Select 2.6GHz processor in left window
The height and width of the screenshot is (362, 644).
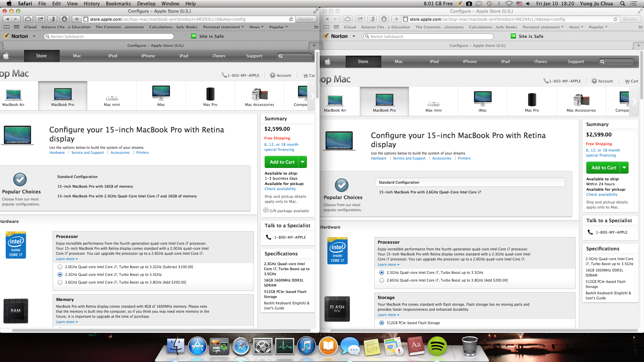click(x=60, y=282)
